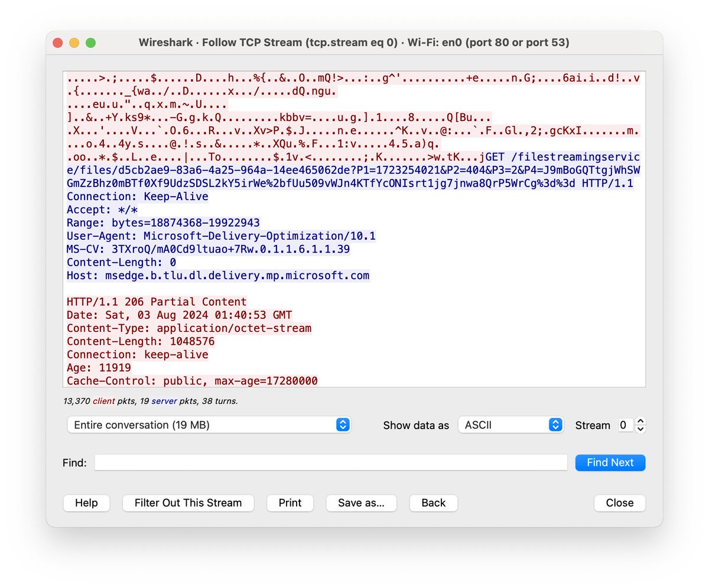
Task: Open Help for Follow TCP Stream
Action: pyautogui.click(x=86, y=503)
